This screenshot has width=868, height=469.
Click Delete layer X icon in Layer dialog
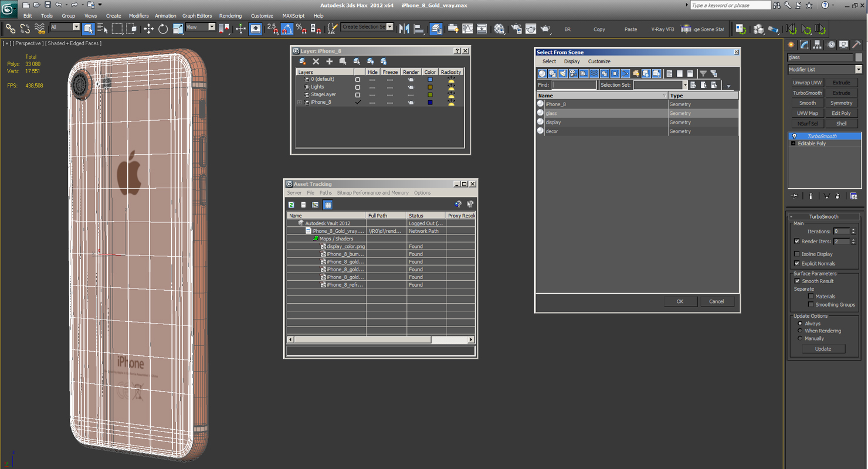point(316,61)
